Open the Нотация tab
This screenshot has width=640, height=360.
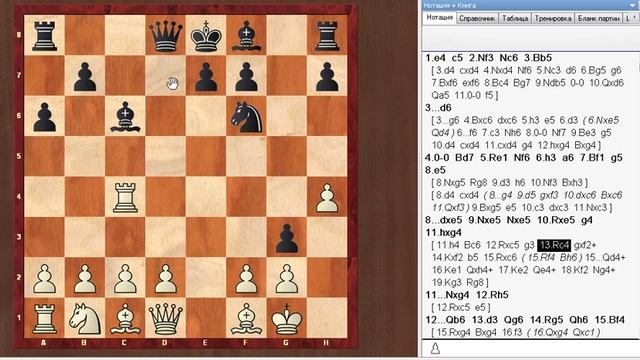click(x=440, y=18)
